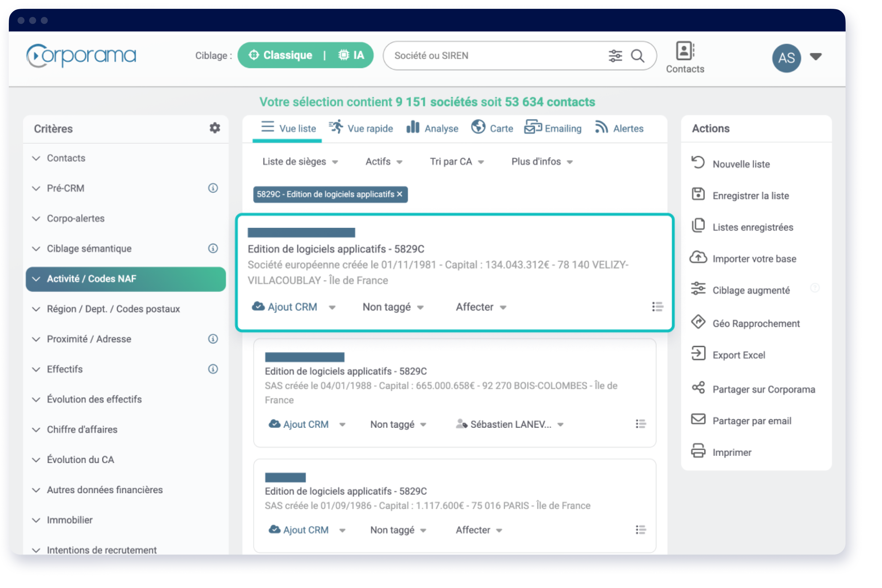This screenshot has width=882, height=588.
Task: Click the AS user avatar
Action: point(786,58)
